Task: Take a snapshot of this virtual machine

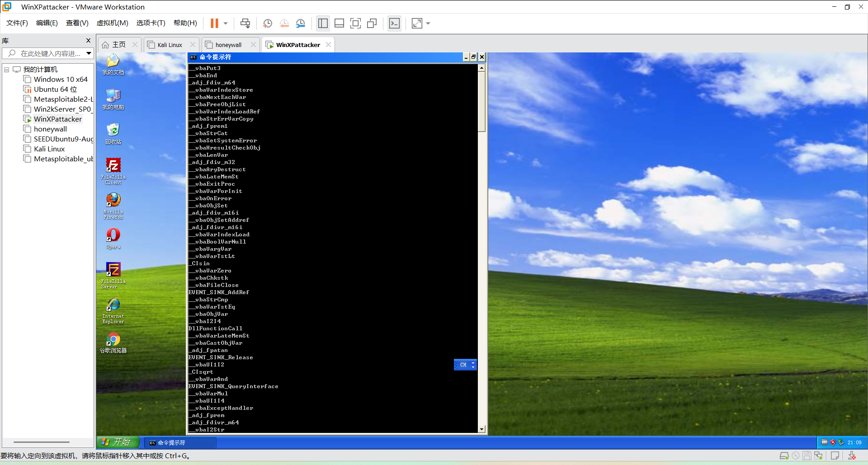Action: (x=267, y=23)
